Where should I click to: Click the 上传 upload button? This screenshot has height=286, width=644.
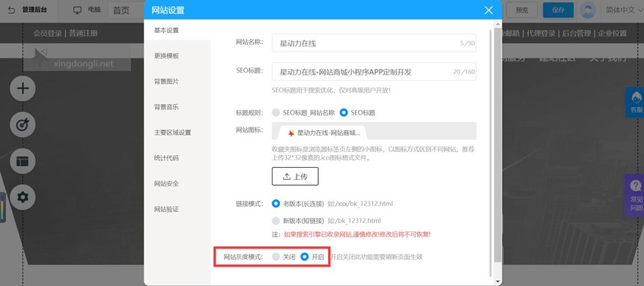point(295,176)
